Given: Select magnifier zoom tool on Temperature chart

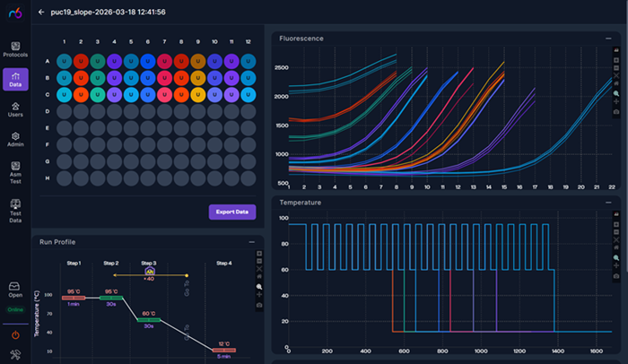Looking at the screenshot, I should point(616,257).
